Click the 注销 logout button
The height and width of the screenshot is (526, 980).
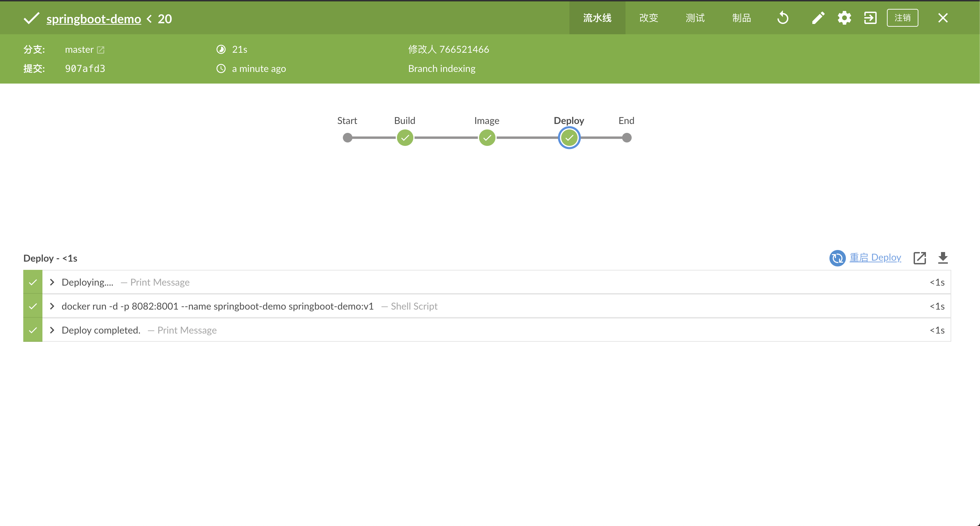(902, 18)
